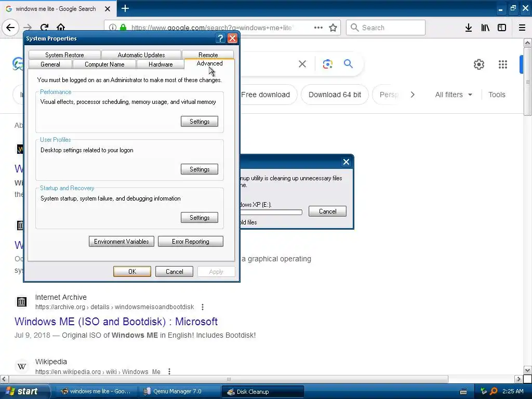Click the browser toolbar Search field

coord(386,28)
